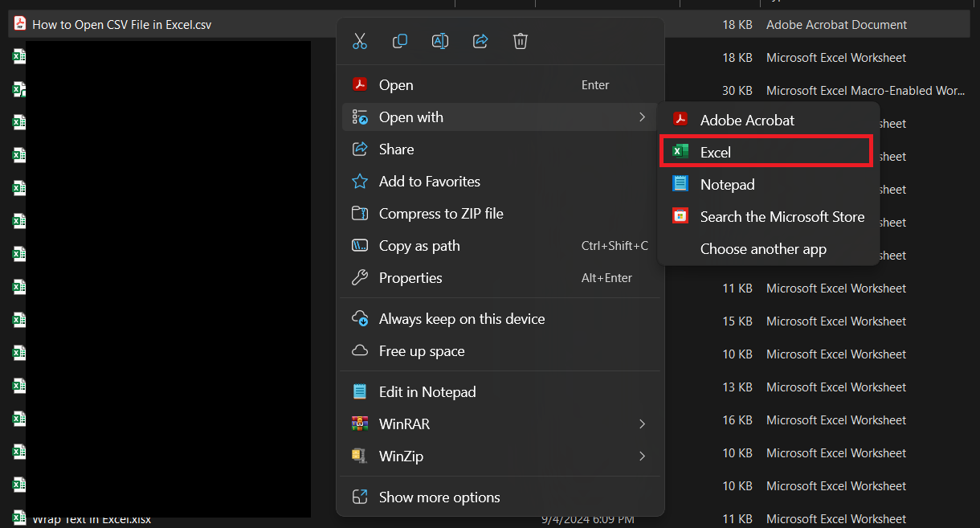
Task: Click the Excel file icon in the 13 KB row
Action: click(x=19, y=386)
